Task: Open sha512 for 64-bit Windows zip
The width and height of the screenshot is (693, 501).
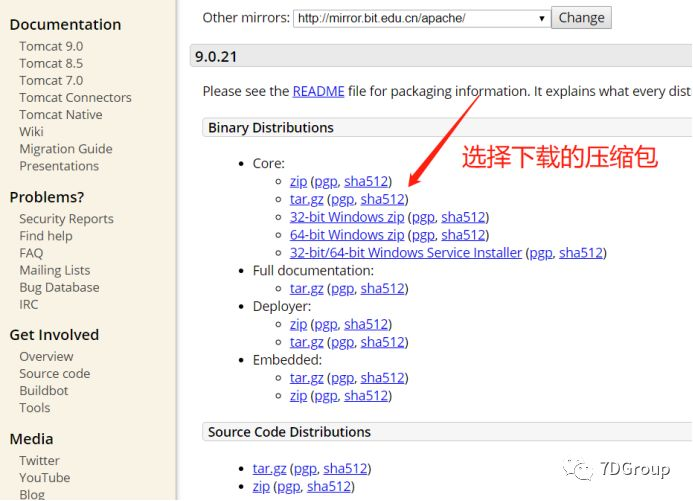Action: (463, 235)
